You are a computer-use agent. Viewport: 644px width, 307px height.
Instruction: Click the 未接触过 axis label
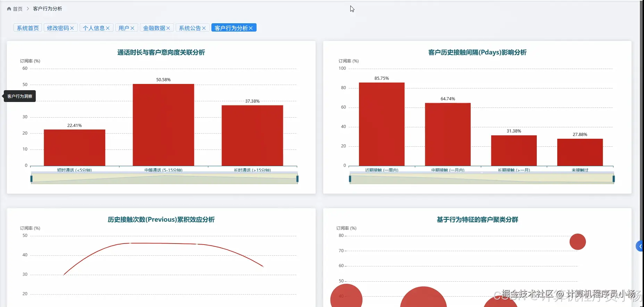[580, 170]
